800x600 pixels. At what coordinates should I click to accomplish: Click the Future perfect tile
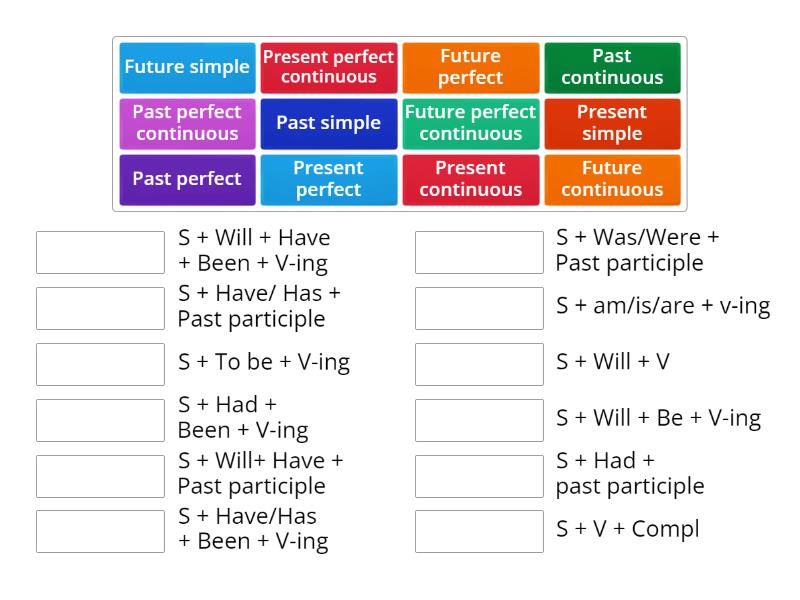coord(470,67)
